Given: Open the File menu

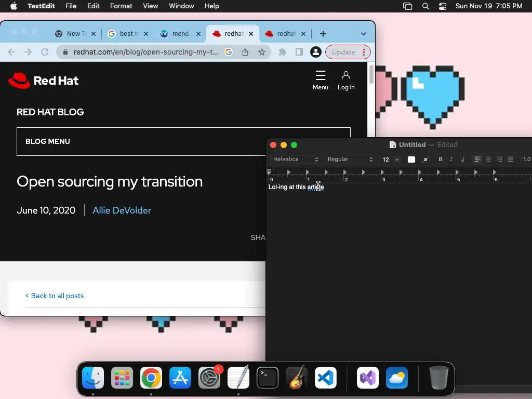Looking at the screenshot, I should pos(71,6).
